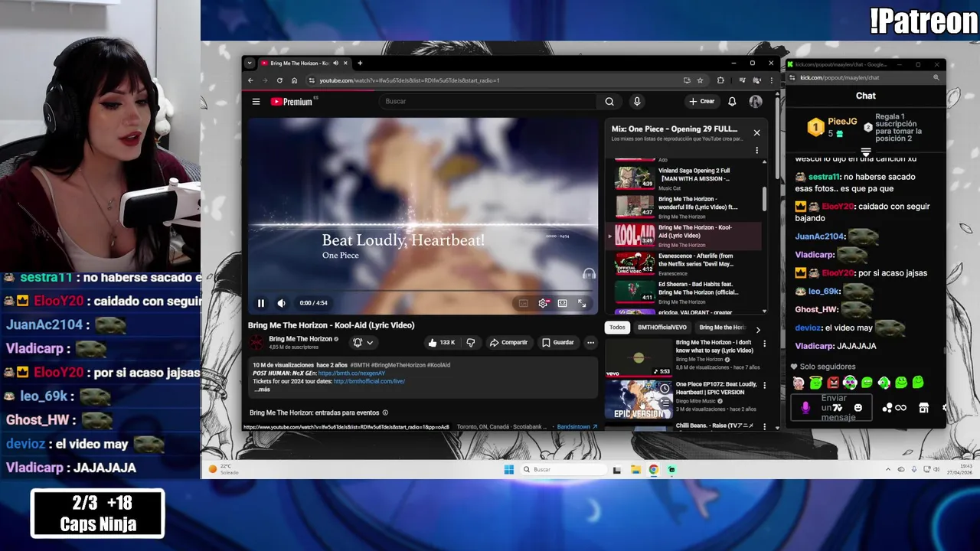Expand the video description with ...más
The height and width of the screenshot is (551, 980).
tap(263, 390)
